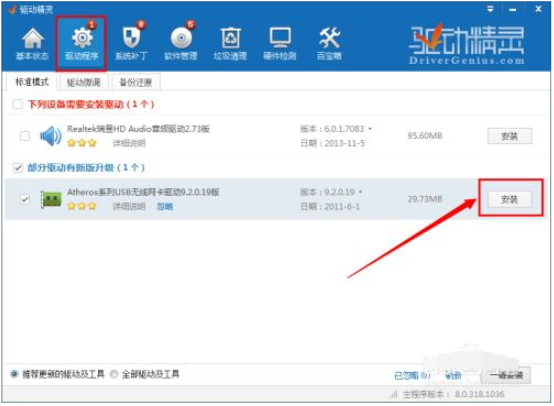
Task: Click the 忽略 link for the Atheros driver
Action: 165,206
